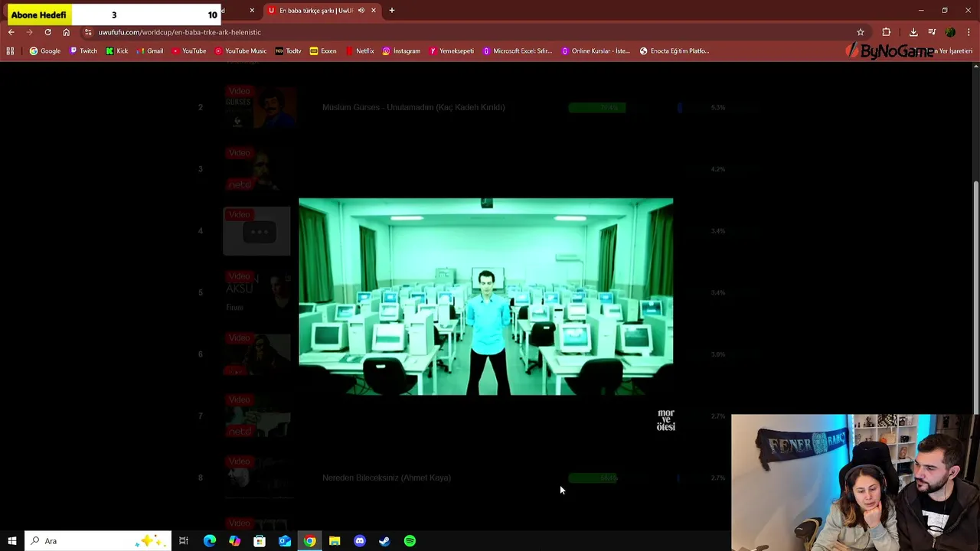The height and width of the screenshot is (551, 980).
Task: Click the playing music video popup
Action: point(486,297)
